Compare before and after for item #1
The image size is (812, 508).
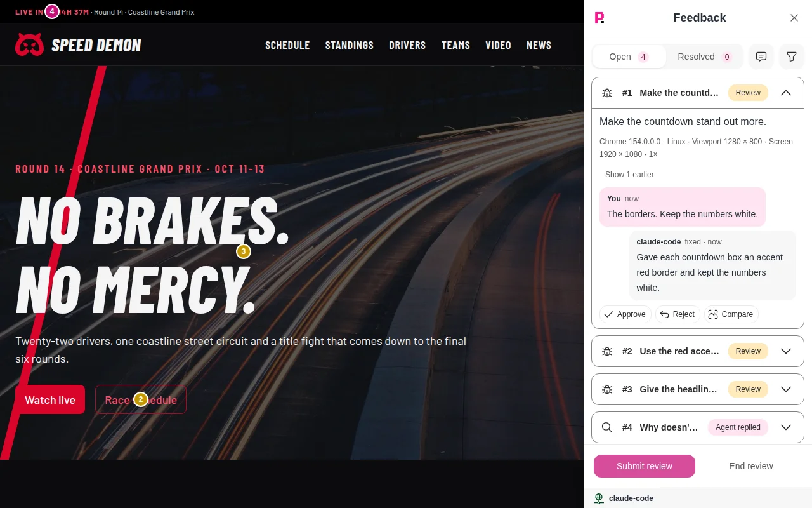[731, 314]
